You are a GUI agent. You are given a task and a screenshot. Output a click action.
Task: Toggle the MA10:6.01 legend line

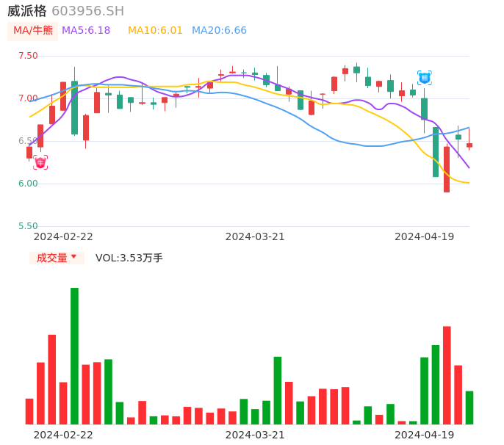coord(155,31)
